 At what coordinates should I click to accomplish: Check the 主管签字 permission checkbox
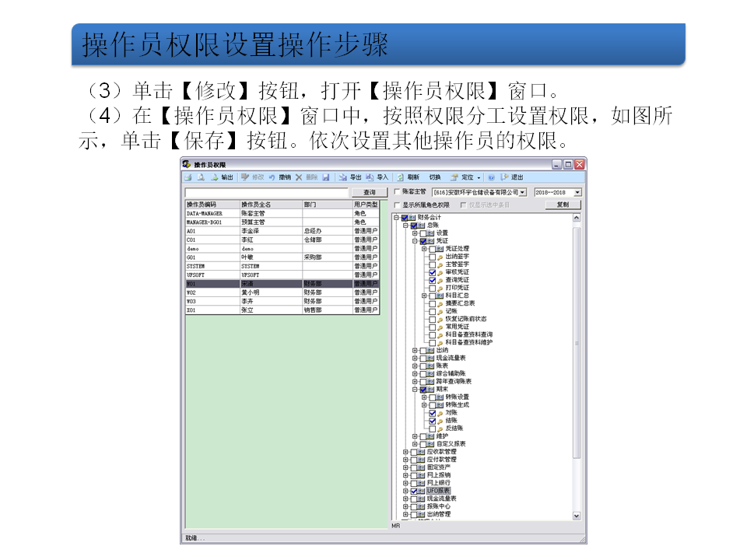click(x=433, y=264)
